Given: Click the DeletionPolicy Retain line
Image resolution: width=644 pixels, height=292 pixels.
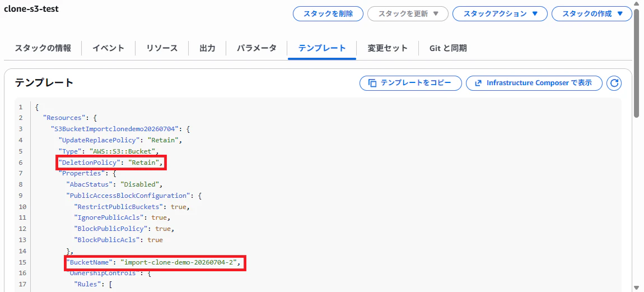Looking at the screenshot, I should point(111,163).
